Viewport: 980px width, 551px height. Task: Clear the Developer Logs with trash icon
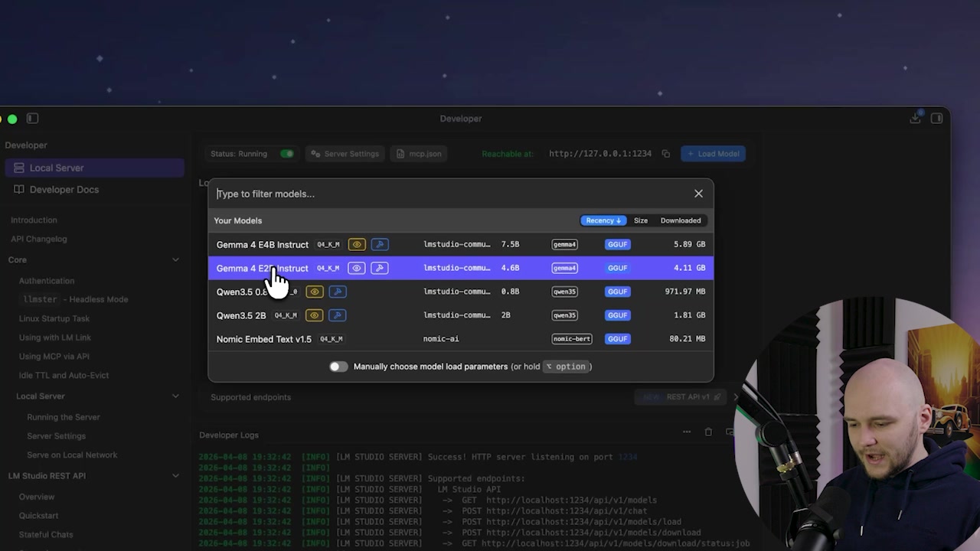coord(708,432)
